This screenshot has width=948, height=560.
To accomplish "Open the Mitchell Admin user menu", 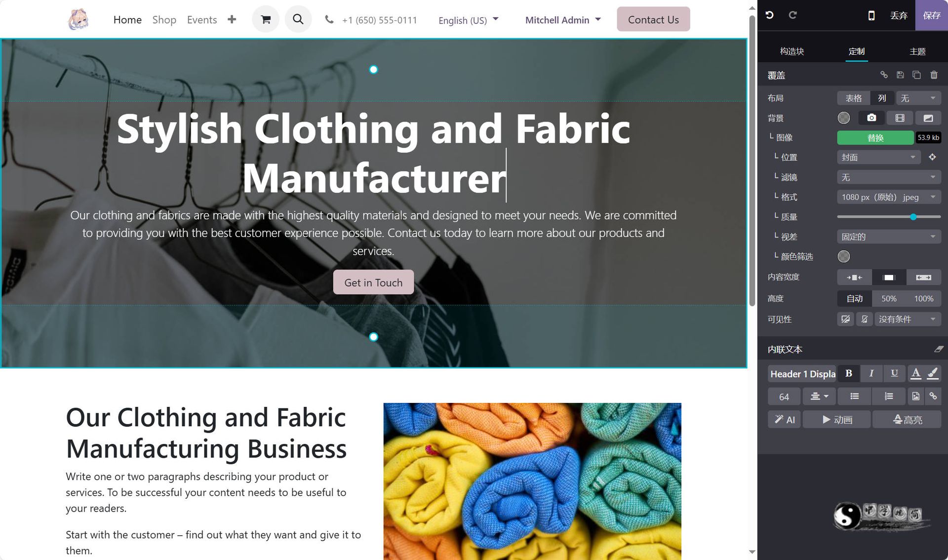I will point(563,20).
